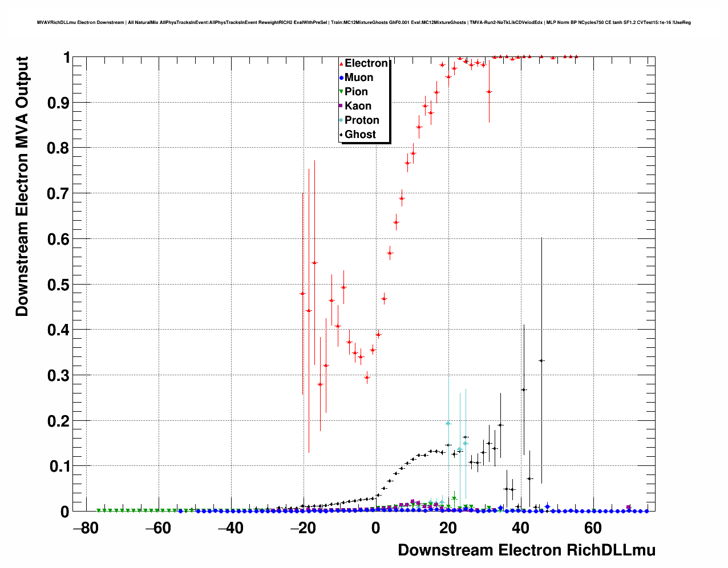Image resolution: width=728 pixels, height=568 pixels.
Task: Select the "Electron" legend label
Action: click(x=366, y=63)
